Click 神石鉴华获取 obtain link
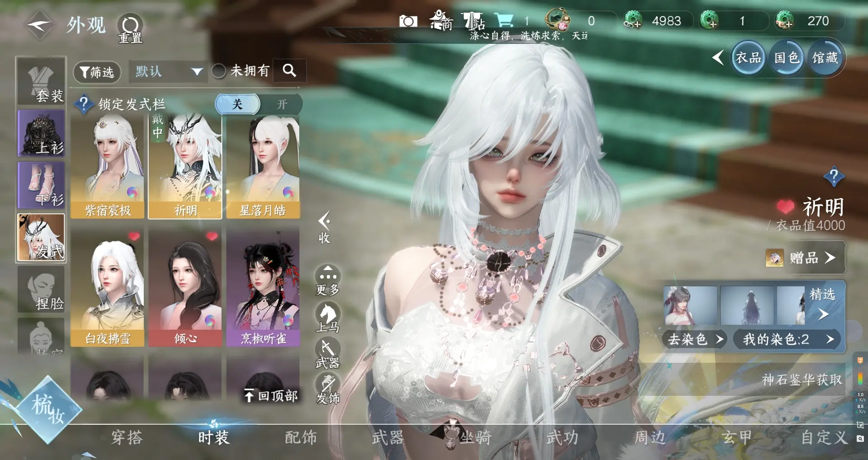Image resolution: width=868 pixels, height=460 pixels. [x=802, y=379]
